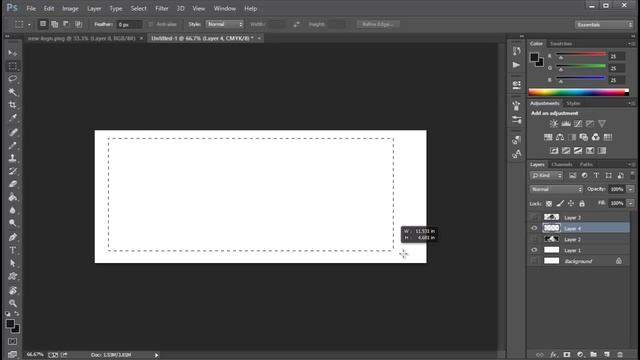The image size is (640, 360).
Task: Select the Eraser tool
Action: coord(13,184)
